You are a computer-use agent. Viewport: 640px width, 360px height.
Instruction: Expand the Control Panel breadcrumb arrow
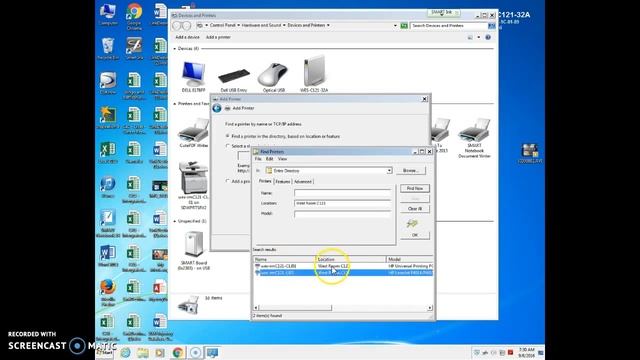[239, 25]
